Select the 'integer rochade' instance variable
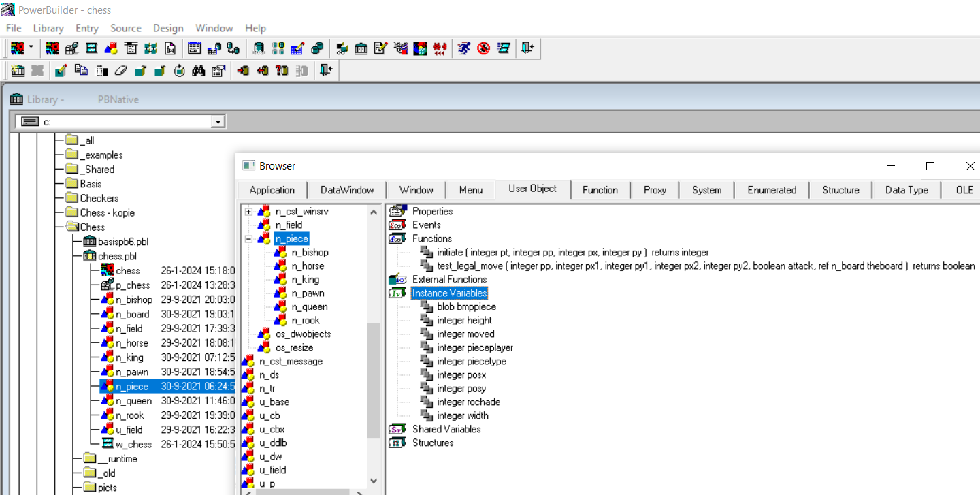This screenshot has height=495, width=980. pos(469,402)
